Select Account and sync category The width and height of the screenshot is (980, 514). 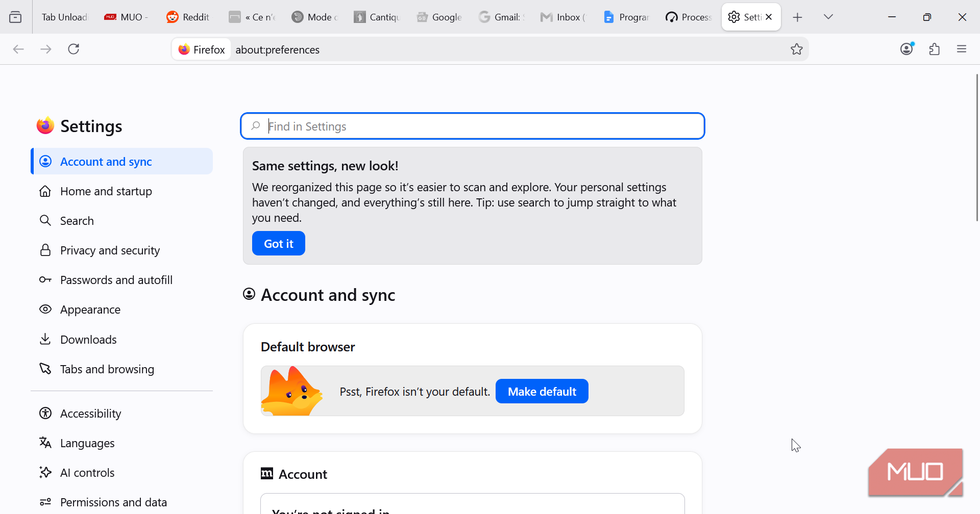click(x=122, y=161)
